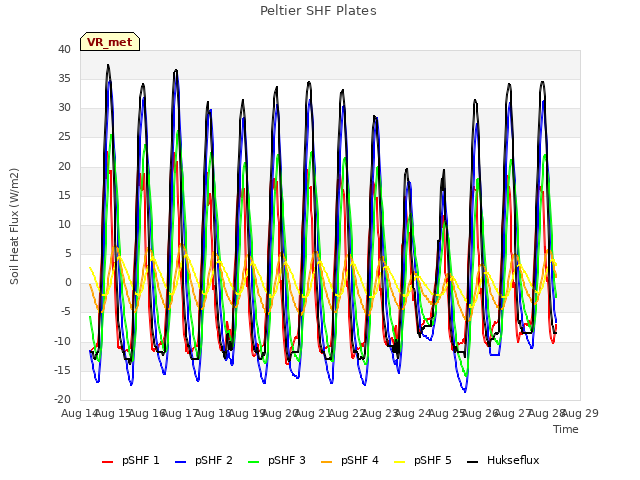
Task: Click the black Hukseflux legend swatch
Action: pos(473,462)
